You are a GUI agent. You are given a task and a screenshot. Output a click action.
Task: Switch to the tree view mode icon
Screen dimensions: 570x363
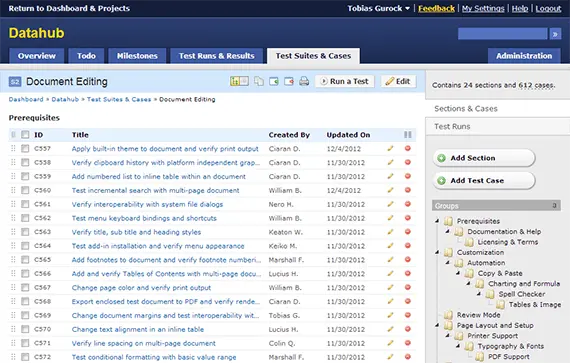[235, 81]
